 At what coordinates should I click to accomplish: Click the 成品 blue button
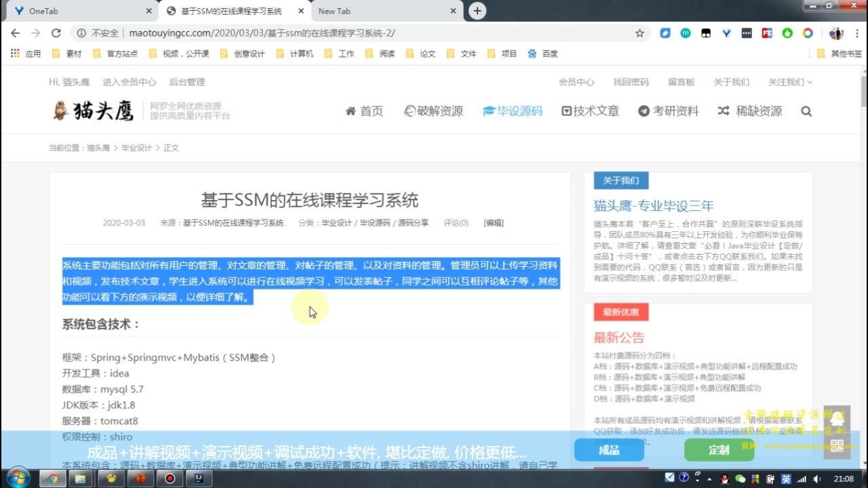tap(609, 450)
